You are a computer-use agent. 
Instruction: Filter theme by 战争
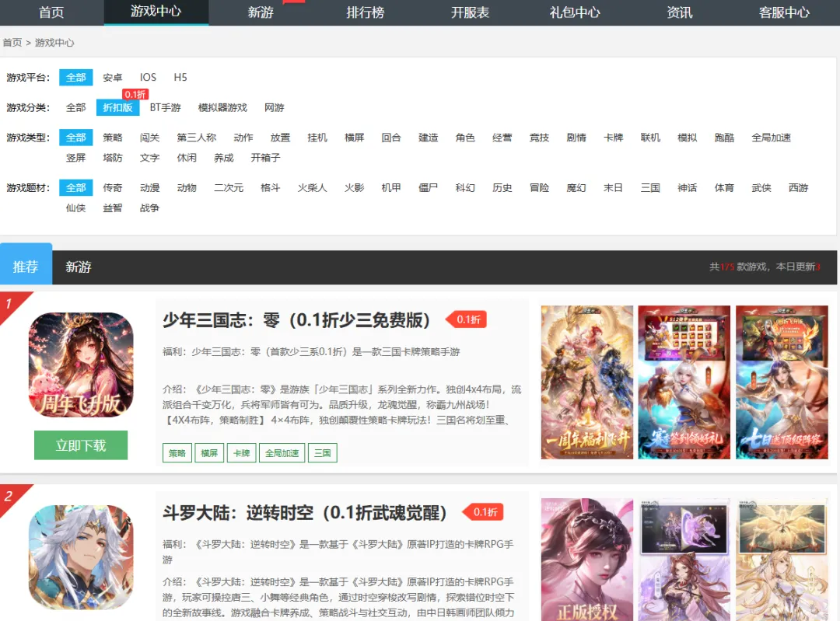coord(150,208)
